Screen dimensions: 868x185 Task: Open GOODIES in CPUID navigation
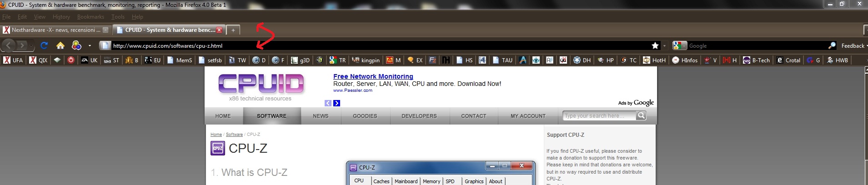tap(365, 116)
